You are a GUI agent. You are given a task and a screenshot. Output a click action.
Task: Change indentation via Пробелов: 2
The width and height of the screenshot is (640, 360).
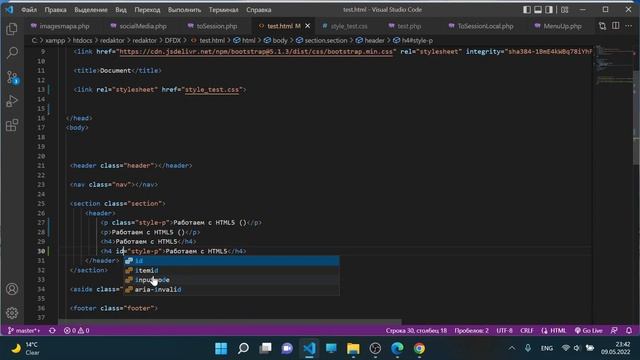(471, 331)
